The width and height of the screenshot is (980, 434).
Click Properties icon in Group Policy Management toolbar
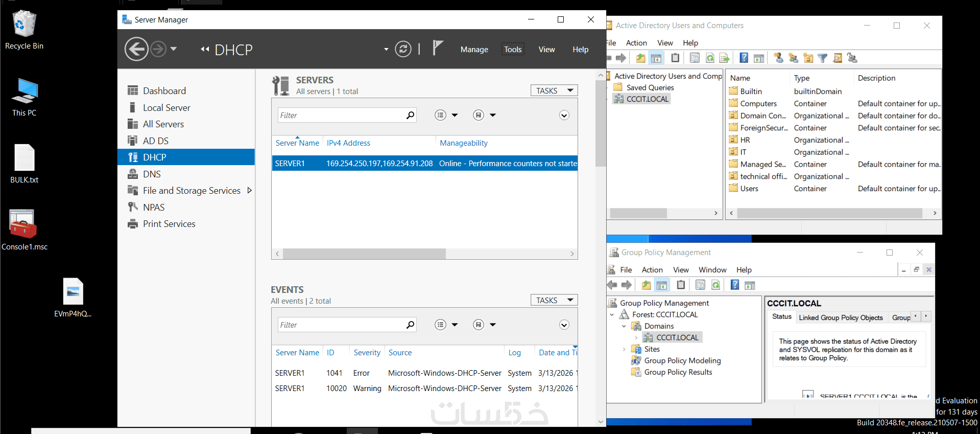pyautogui.click(x=700, y=285)
